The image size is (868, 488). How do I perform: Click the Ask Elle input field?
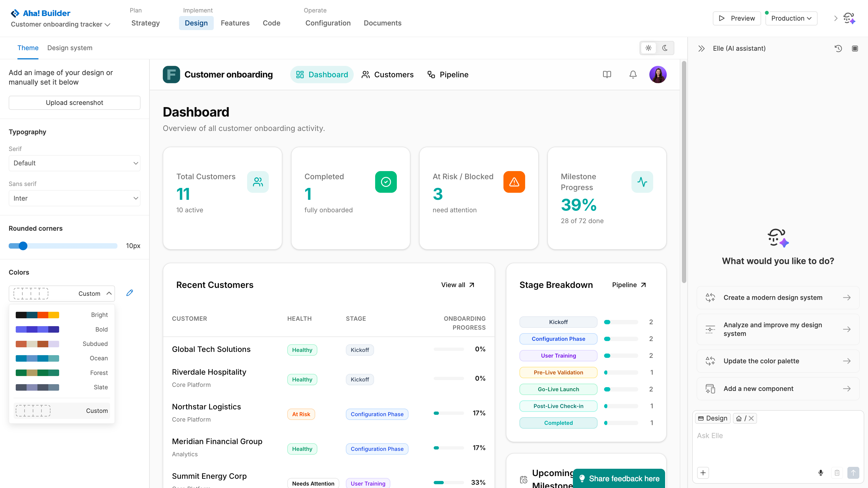[x=778, y=436]
